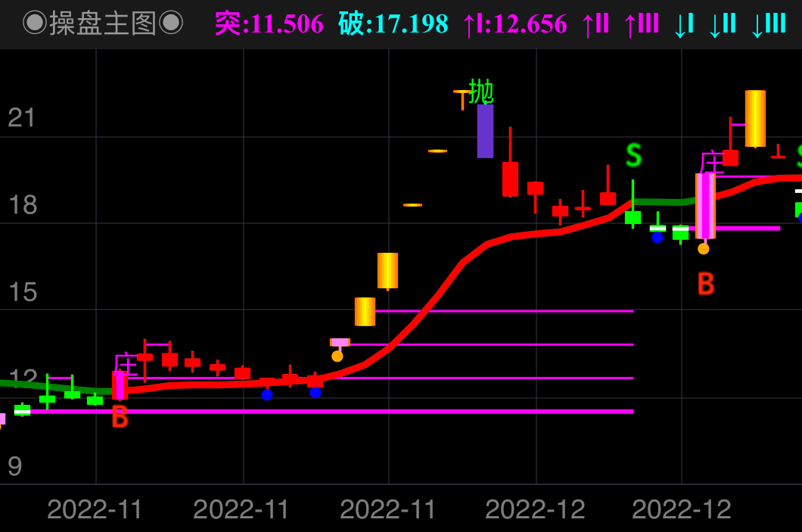Select the orange T marker beside 抛
The width and height of the screenshot is (802, 532).
[x=462, y=99]
